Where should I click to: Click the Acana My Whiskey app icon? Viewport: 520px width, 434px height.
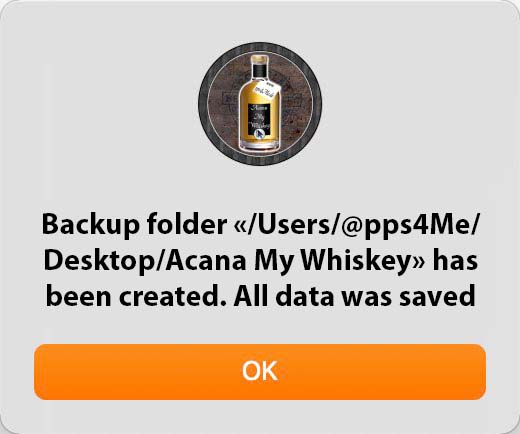[260, 103]
